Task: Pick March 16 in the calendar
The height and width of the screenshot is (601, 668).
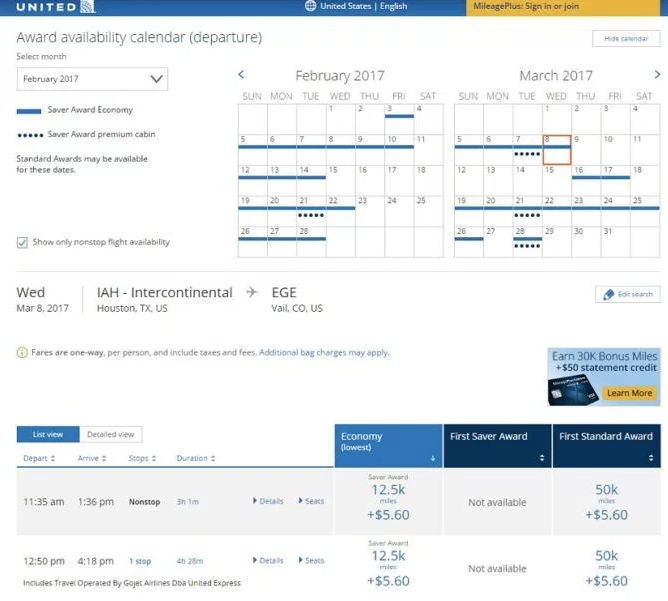Action: [x=586, y=181]
